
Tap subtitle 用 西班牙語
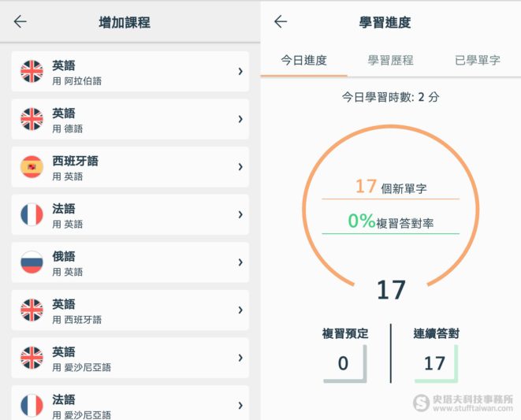(77, 320)
